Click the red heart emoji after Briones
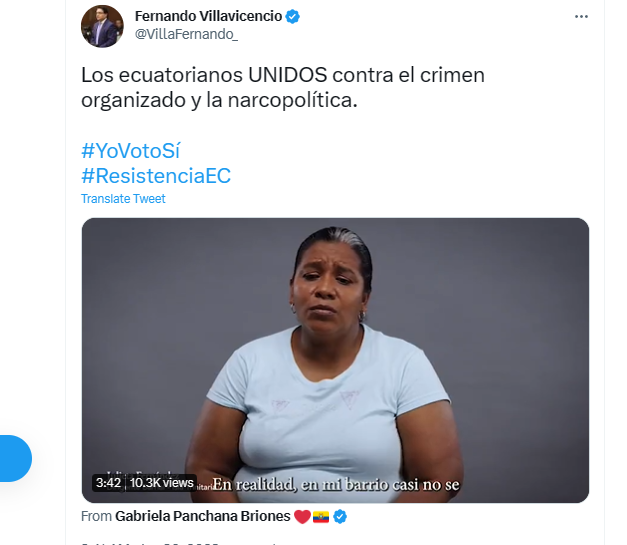Viewport: 627px width, 545px height. click(x=302, y=517)
